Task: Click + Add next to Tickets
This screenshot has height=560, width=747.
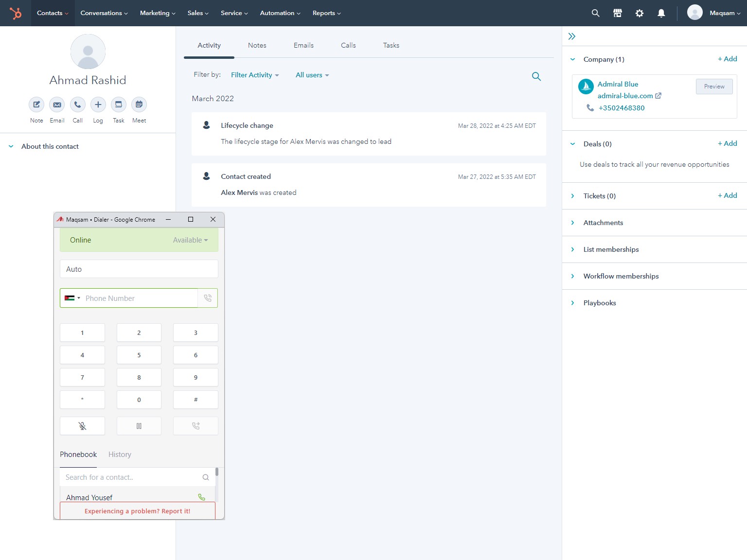Action: (728, 195)
